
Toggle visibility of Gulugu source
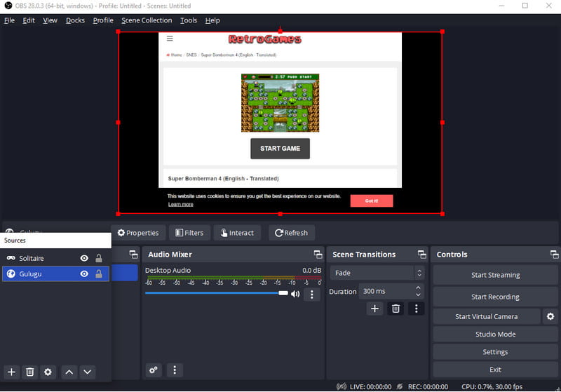[x=84, y=273]
